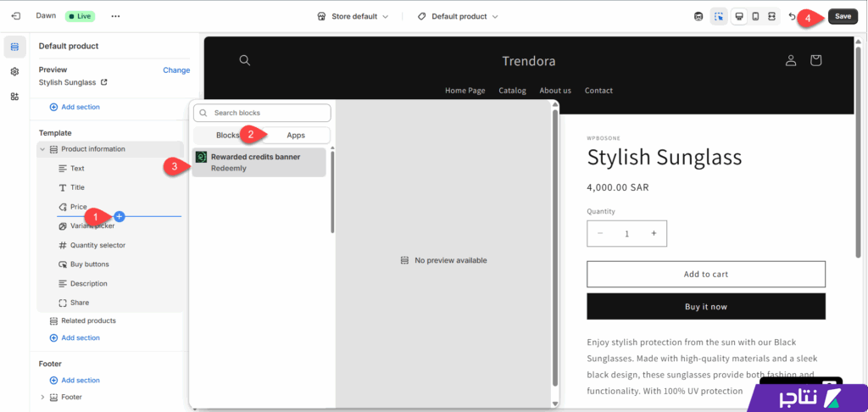868x412 pixels.
Task: Switch to the Blocks tab
Action: tap(228, 135)
